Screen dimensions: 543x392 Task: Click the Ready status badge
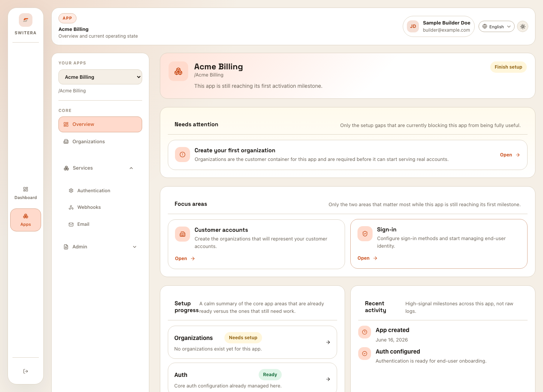click(270, 375)
